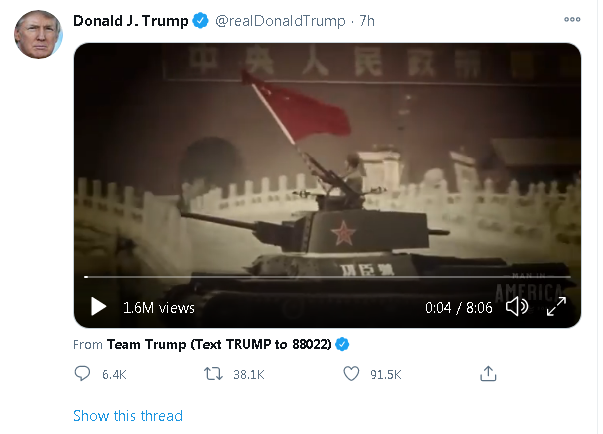
Task: Open Donald J. Trump profile picture
Action: [38, 35]
